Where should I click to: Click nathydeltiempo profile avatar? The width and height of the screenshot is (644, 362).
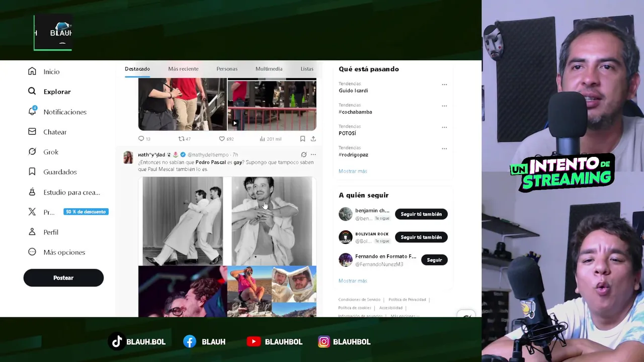128,157
